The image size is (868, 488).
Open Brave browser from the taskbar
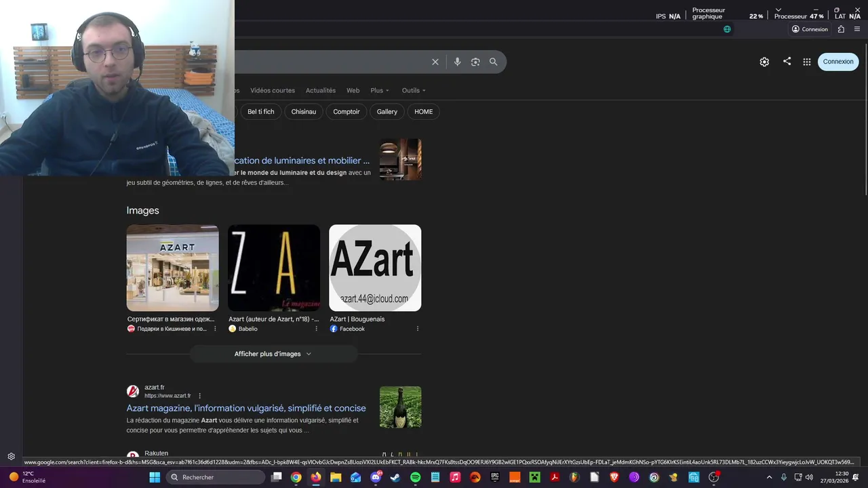[x=614, y=477]
